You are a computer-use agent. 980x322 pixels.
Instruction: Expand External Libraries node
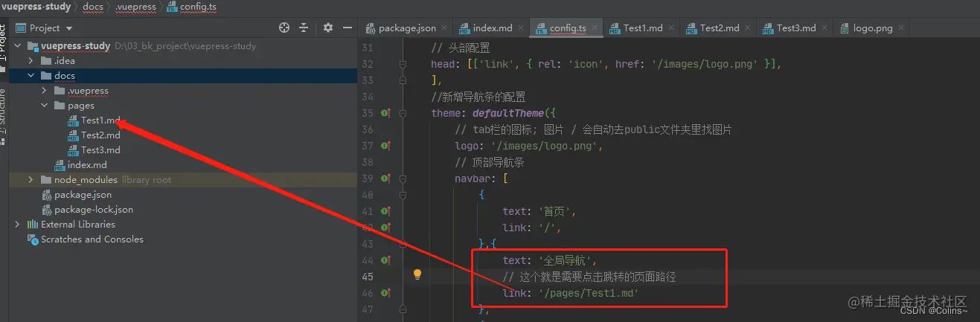pyautogui.click(x=18, y=225)
